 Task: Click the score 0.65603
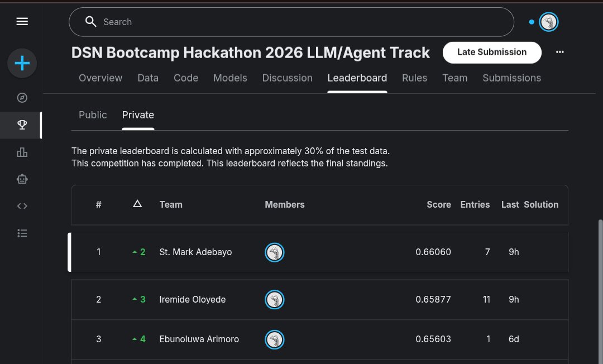tap(433, 339)
